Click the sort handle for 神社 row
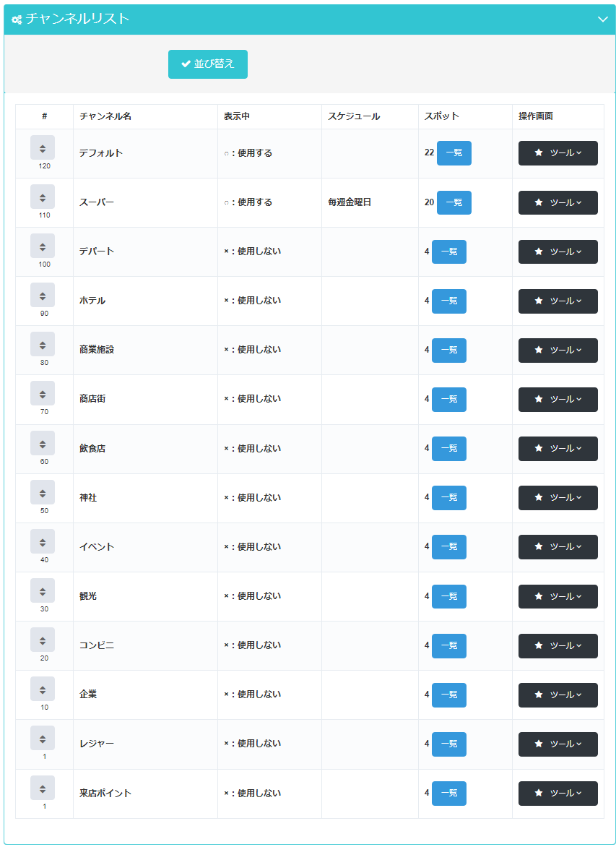Screen dimensions: 616x847 coord(43,493)
